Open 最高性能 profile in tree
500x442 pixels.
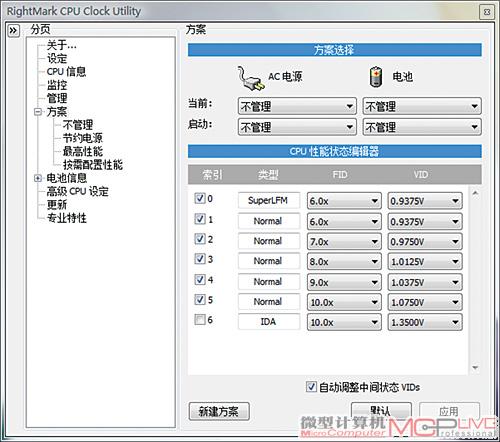click(83, 151)
